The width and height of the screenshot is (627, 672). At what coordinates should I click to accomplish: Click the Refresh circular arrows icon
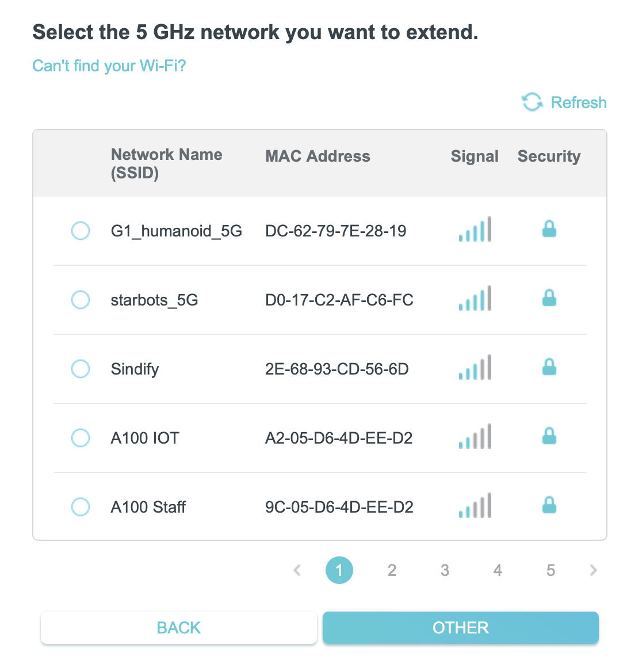pos(532,102)
